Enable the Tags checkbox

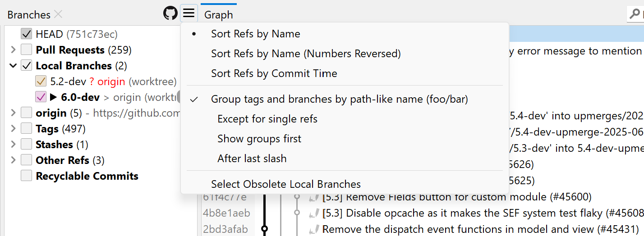26,128
